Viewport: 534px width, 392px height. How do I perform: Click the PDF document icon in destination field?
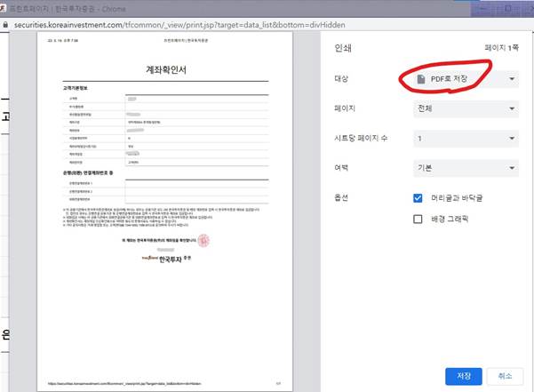click(x=420, y=80)
